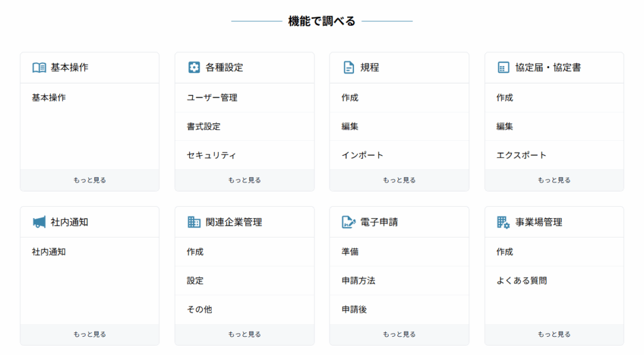Image resolution: width=644 pixels, height=355 pixels.
Task: Click もっと見る in the 基本操作 card
Action: [x=89, y=180]
